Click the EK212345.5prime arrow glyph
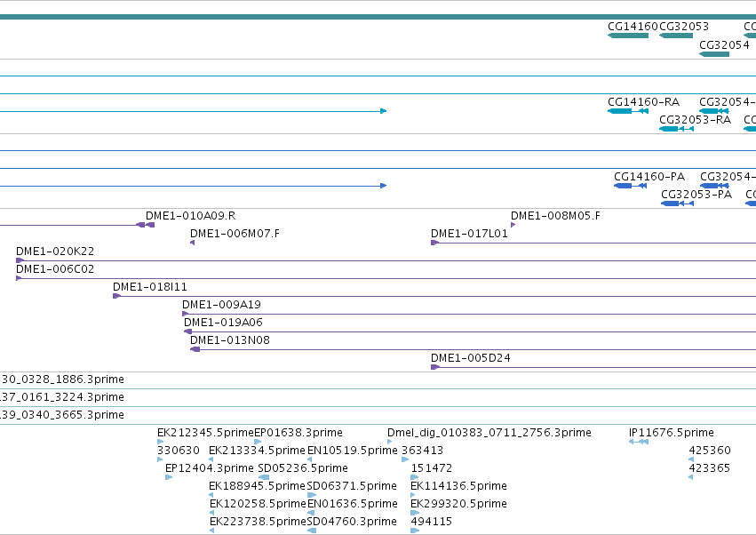The image size is (756, 535). 160,442
